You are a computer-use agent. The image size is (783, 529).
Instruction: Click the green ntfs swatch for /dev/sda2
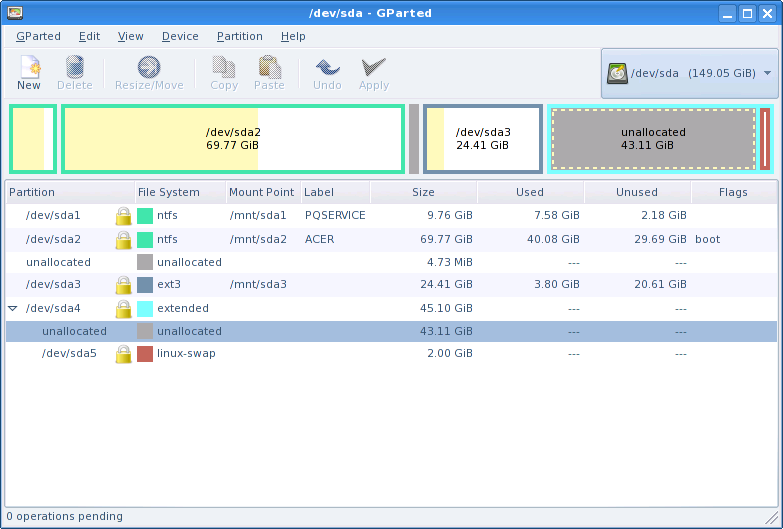145,240
